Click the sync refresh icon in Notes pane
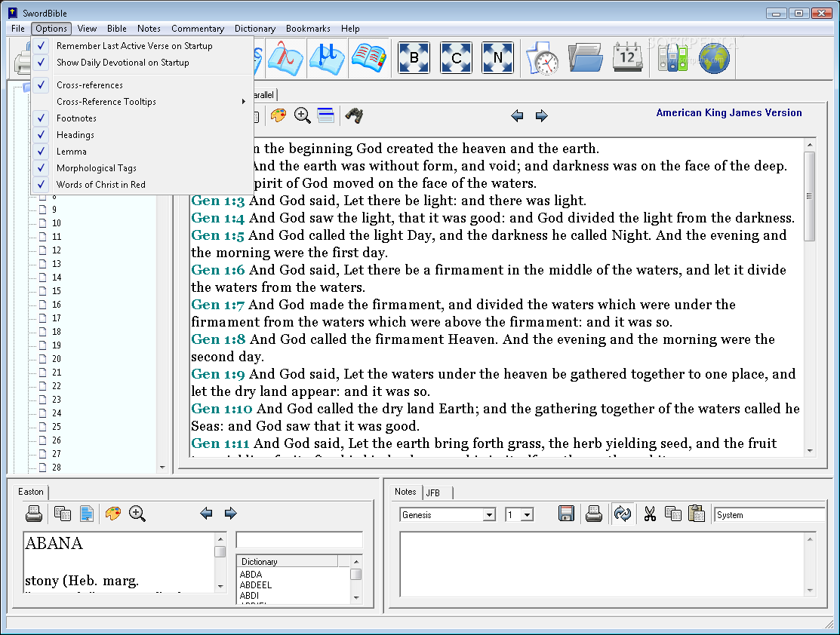 623,514
